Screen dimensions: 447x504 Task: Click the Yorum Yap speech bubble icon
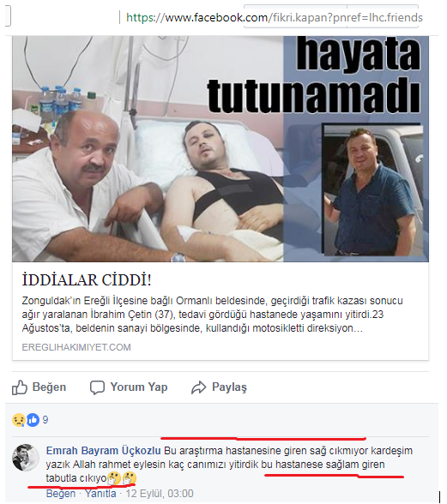(97, 387)
